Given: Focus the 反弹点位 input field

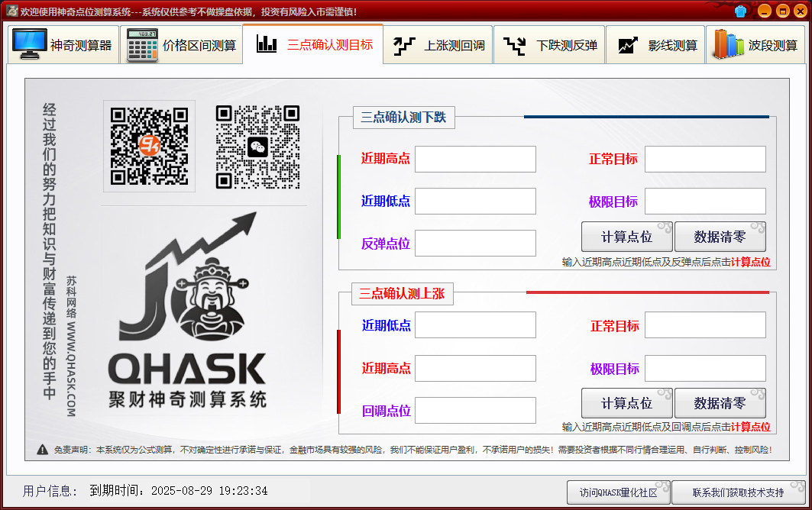Looking at the screenshot, I should tap(475, 243).
